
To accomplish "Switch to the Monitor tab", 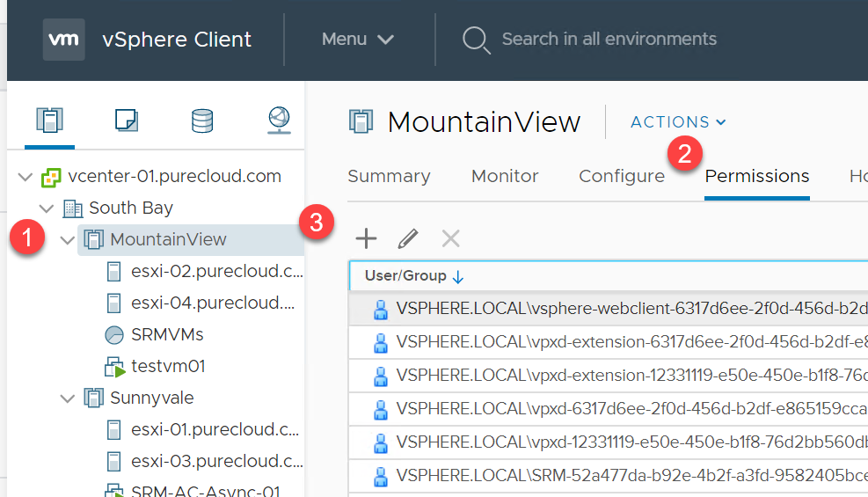I will point(505,176).
